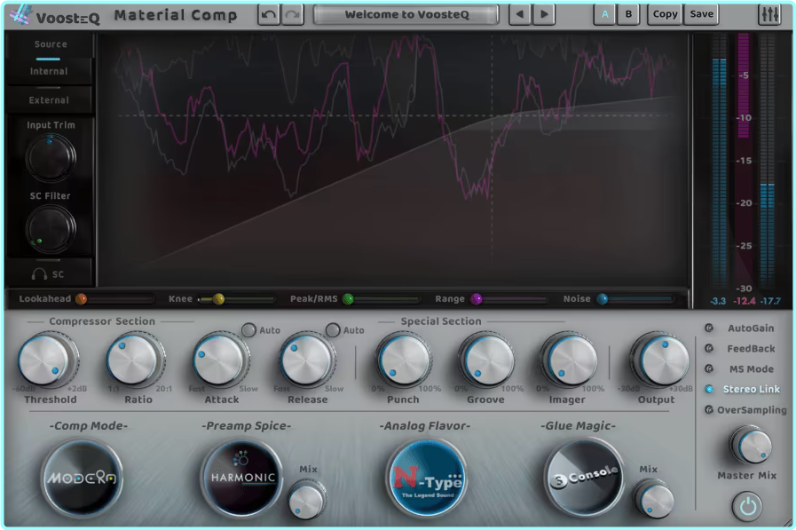Click the Save button
796x530 pixels.
701,15
